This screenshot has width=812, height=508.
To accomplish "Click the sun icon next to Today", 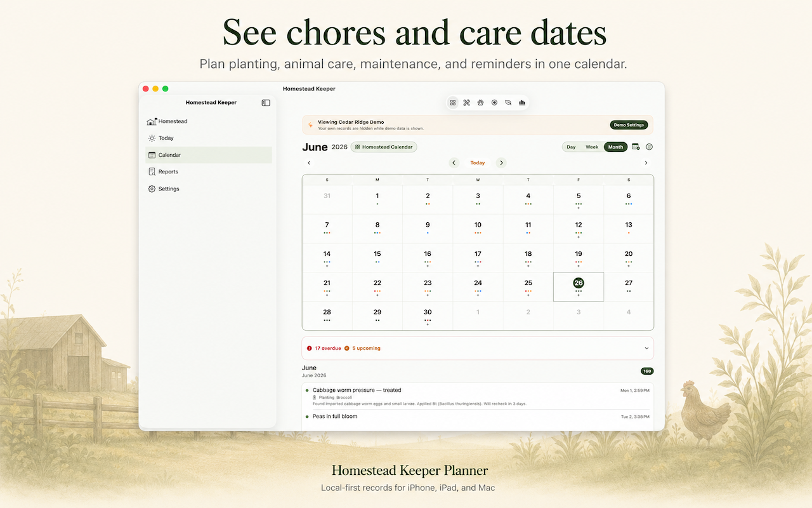I will click(152, 138).
